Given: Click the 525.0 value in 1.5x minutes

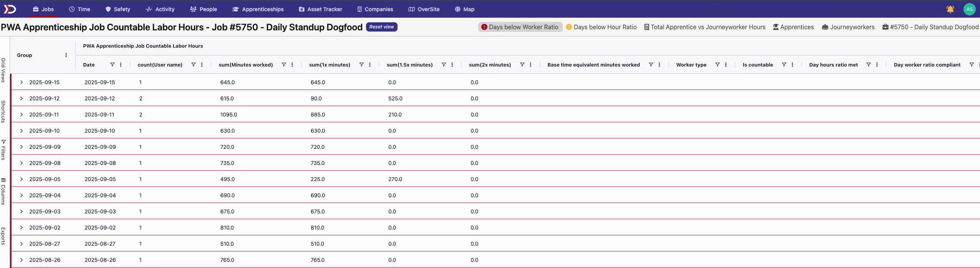Looking at the screenshot, I should click(395, 98).
